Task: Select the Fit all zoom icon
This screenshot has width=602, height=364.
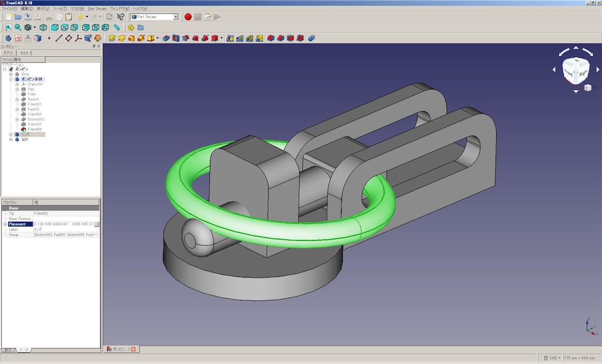Action: coord(8,28)
